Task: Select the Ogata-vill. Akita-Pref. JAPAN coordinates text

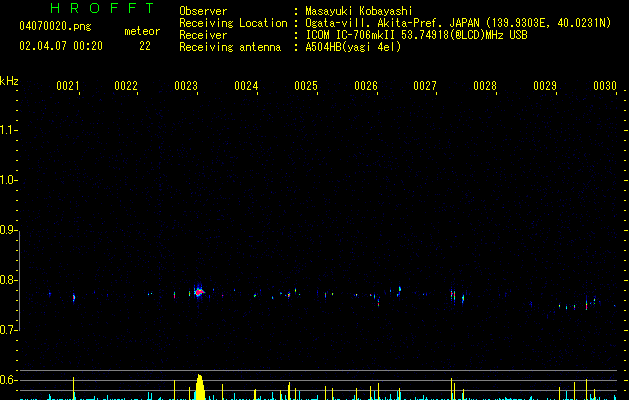Action: (458, 23)
